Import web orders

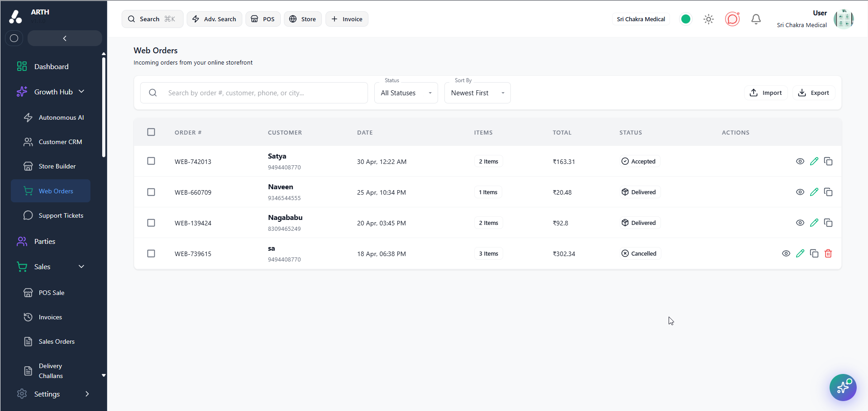click(x=766, y=93)
